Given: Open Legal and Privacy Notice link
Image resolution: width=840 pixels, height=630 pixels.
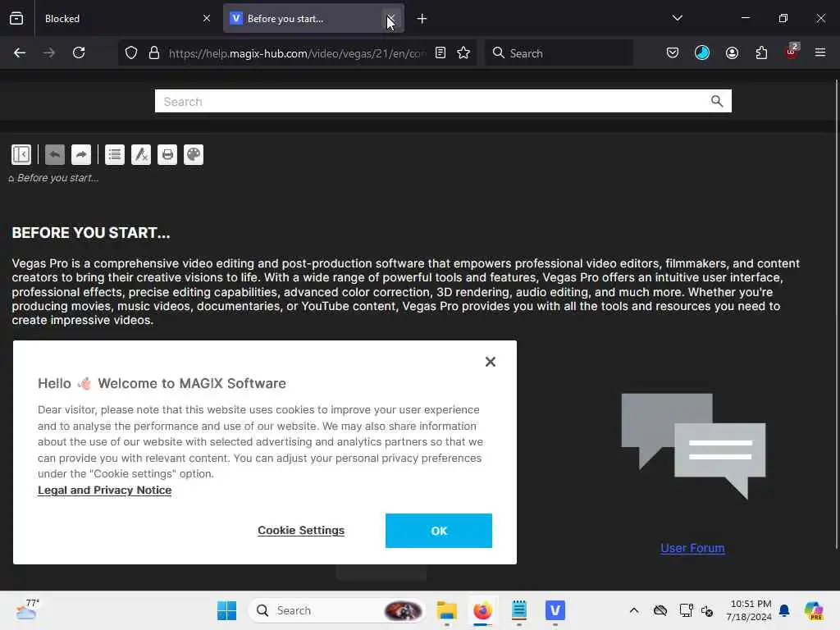Looking at the screenshot, I should (104, 491).
